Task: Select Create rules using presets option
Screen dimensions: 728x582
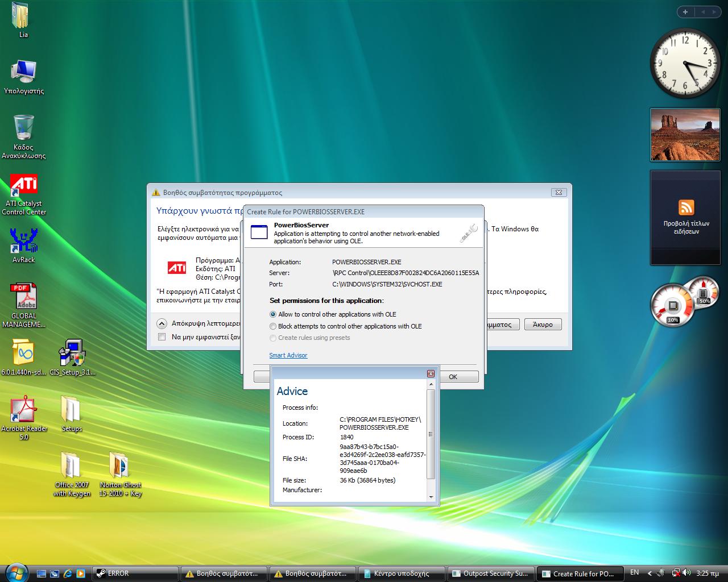Action: tap(310, 338)
